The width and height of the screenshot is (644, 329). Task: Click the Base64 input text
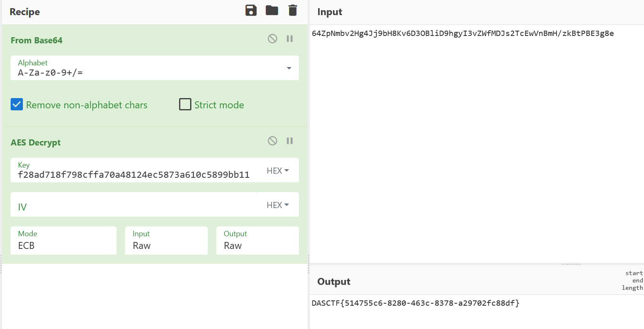(x=462, y=34)
